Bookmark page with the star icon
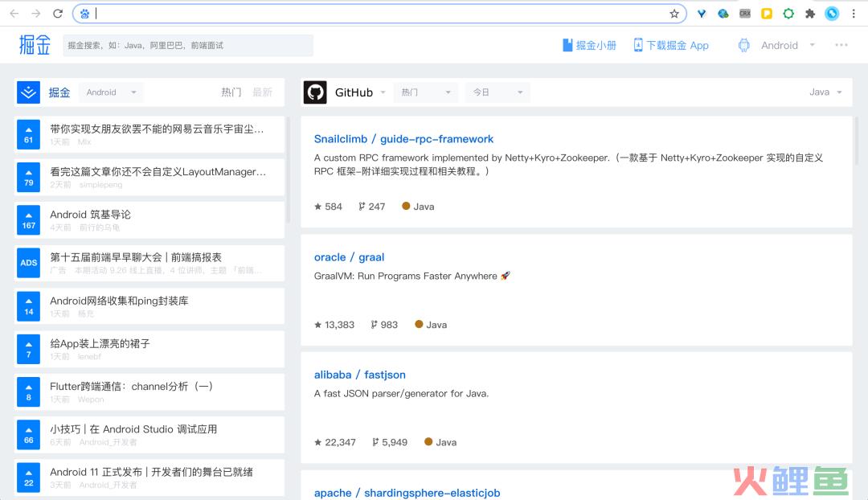868x500 pixels. pyautogui.click(x=674, y=14)
